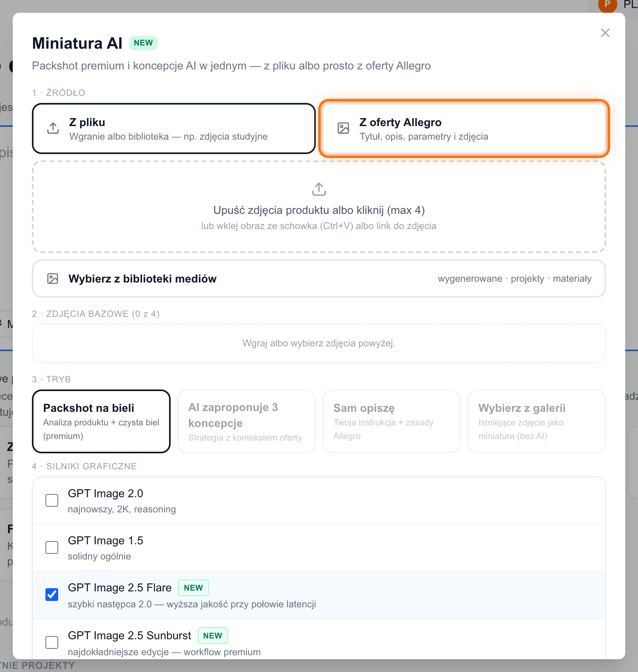Choose AI zaproponuje 3 koncepcje mode

pyautogui.click(x=246, y=421)
